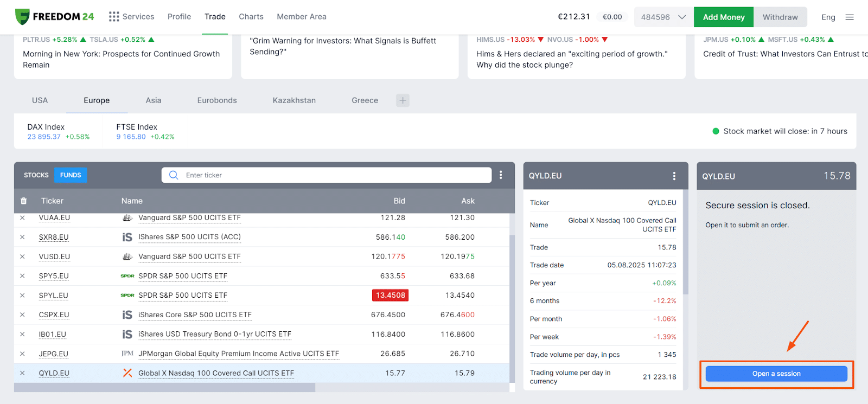Open the Charts section
Screen dimensions: 868x404
[x=251, y=17]
